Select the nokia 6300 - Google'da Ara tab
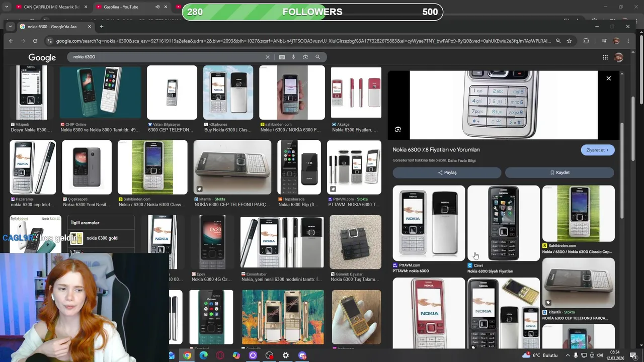The image size is (644, 362). pyautogui.click(x=55, y=27)
